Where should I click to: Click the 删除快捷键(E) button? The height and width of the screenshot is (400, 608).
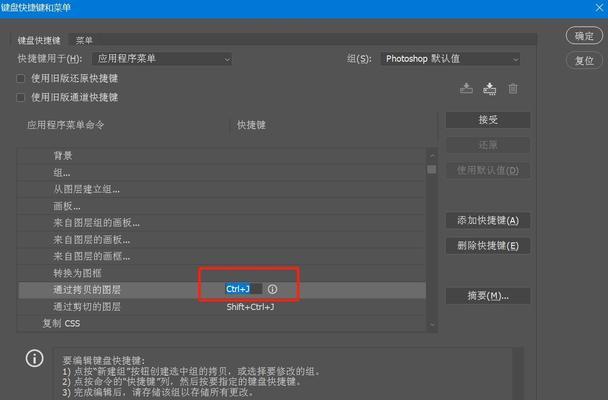[488, 246]
